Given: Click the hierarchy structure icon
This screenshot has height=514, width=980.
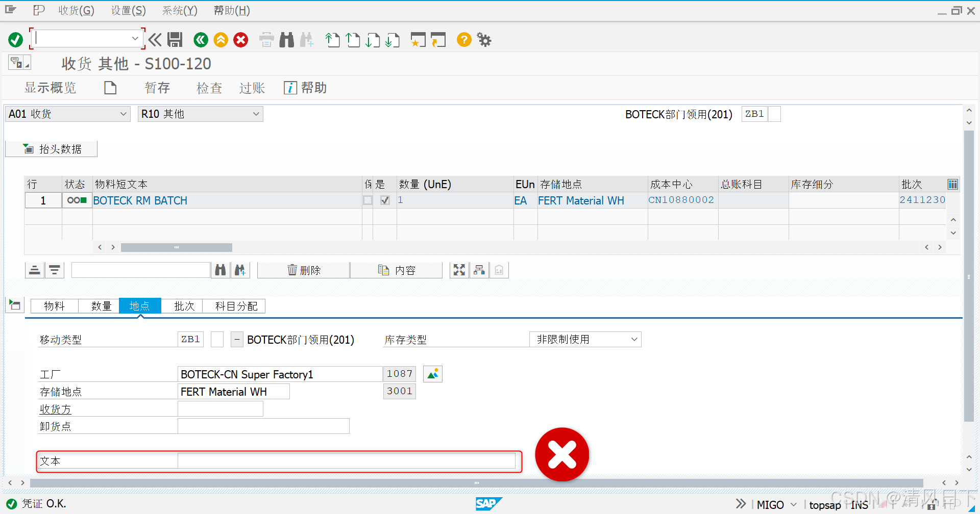Looking at the screenshot, I should click(479, 270).
